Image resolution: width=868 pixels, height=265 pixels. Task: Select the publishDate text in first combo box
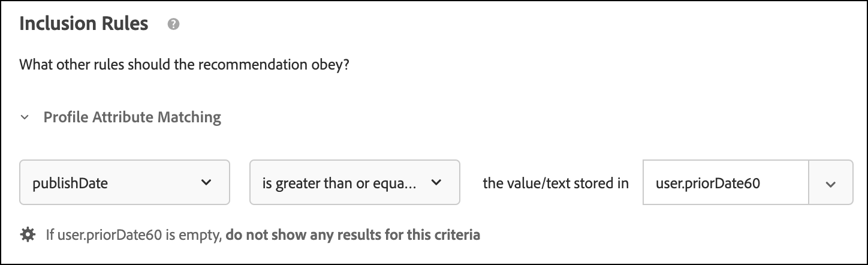pos(70,183)
